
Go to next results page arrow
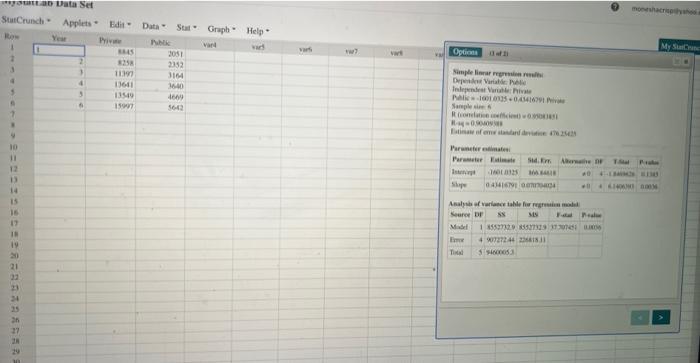661,317
